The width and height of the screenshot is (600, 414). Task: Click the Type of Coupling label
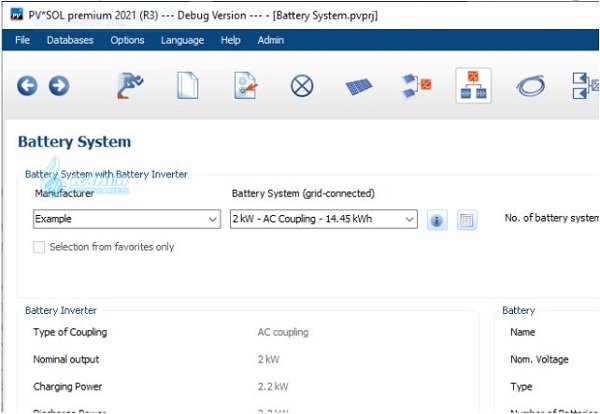(70, 332)
